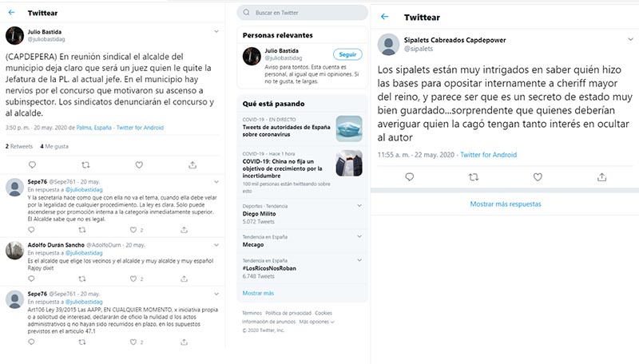Like Sepe76's Art106 Ley 39/2015 tweet

pyautogui.click(x=133, y=342)
